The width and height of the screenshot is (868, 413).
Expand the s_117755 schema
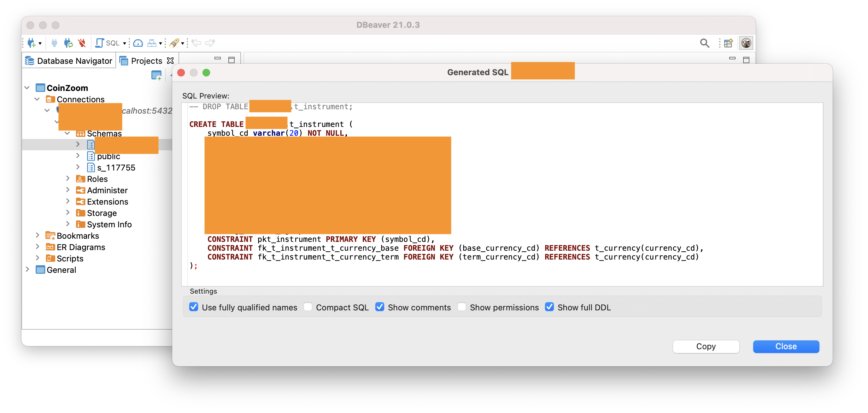78,167
